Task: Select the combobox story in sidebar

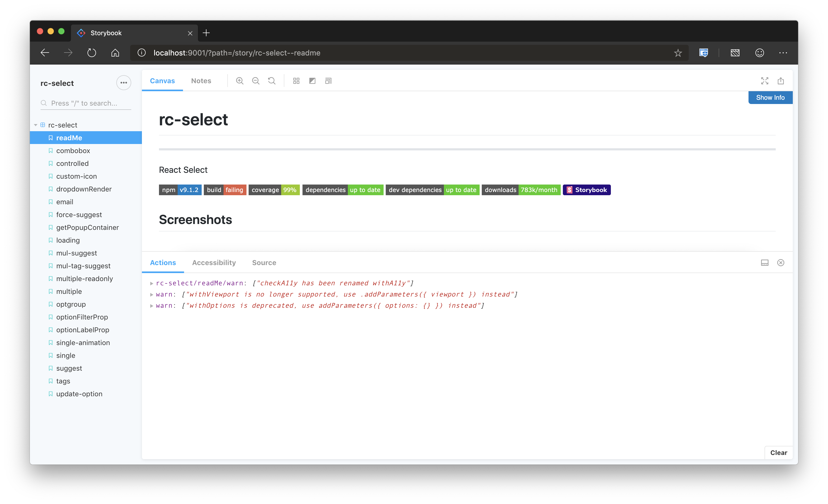Action: [x=73, y=150]
